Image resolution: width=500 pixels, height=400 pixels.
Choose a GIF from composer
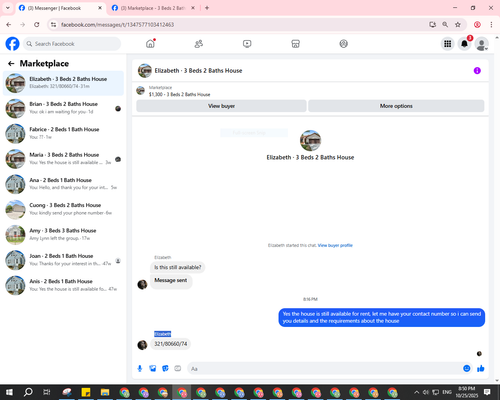[178, 368]
